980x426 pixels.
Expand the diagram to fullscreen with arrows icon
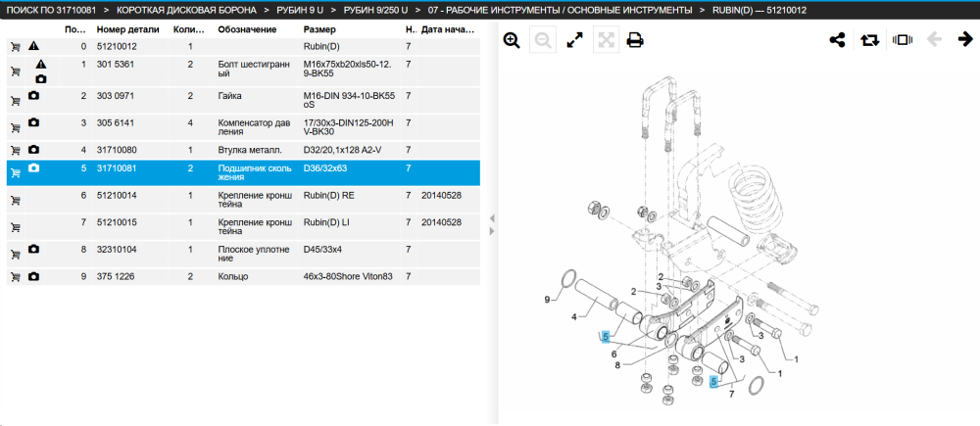(574, 40)
